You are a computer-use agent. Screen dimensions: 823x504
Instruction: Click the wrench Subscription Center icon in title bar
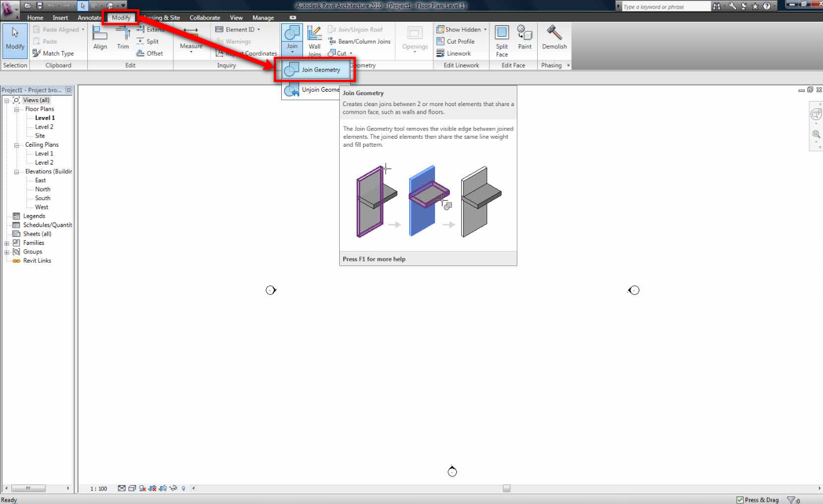point(732,6)
